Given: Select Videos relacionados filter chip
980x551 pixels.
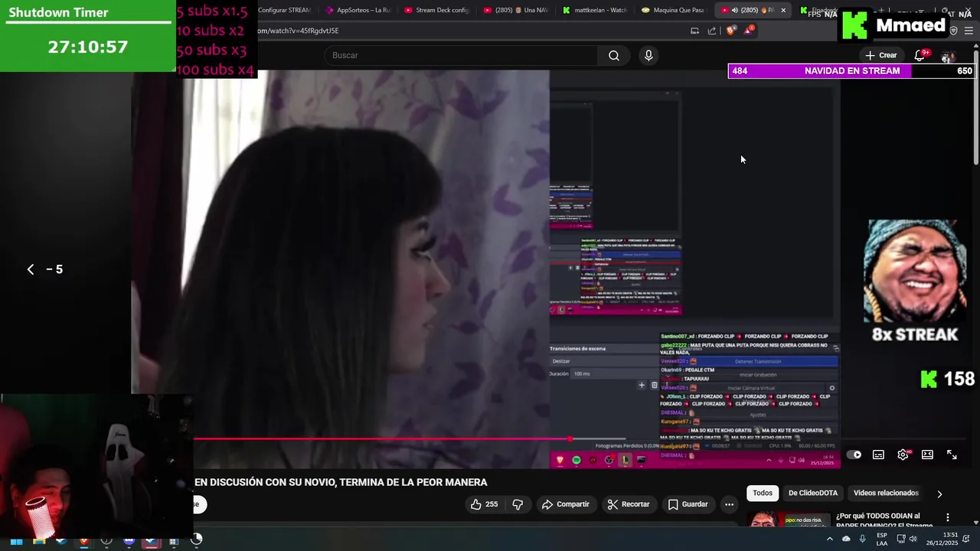Looking at the screenshot, I should tap(886, 494).
